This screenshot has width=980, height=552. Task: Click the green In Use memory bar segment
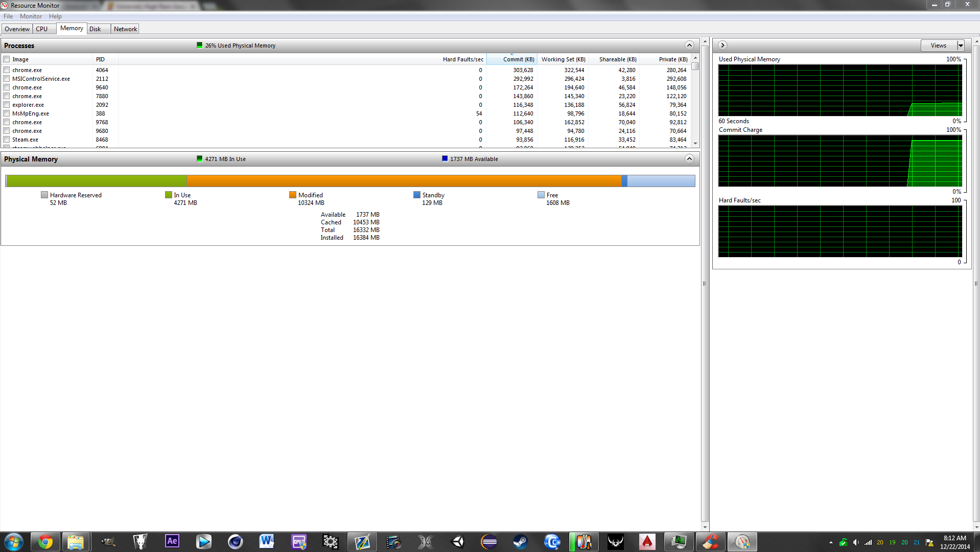(97, 181)
